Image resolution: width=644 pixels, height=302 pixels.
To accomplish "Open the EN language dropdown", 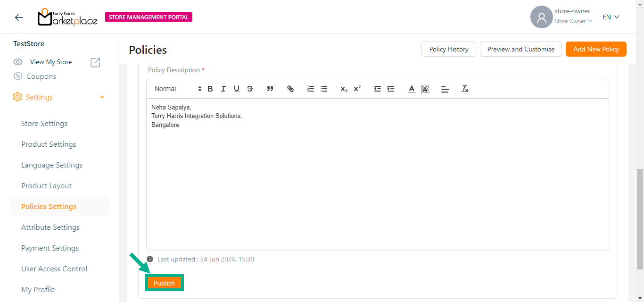I will coord(611,17).
